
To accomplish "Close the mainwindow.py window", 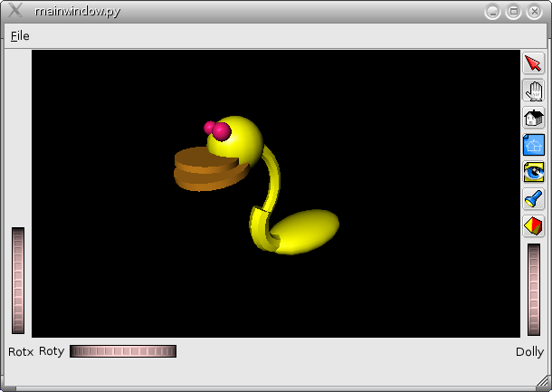I will 534,12.
